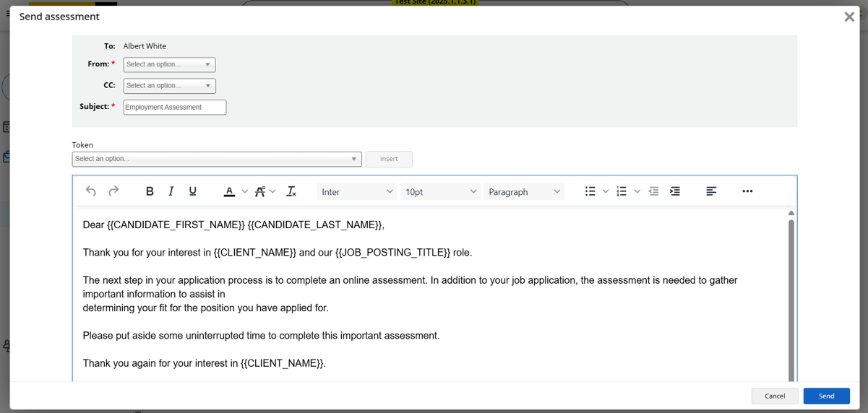
Task: Decrease indent of the paragraph
Action: coord(653,191)
